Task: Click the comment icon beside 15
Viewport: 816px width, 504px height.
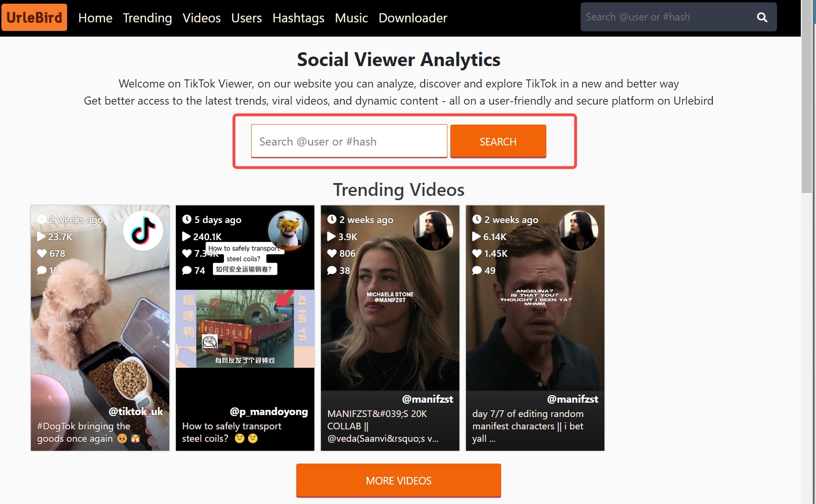Action: [42, 271]
